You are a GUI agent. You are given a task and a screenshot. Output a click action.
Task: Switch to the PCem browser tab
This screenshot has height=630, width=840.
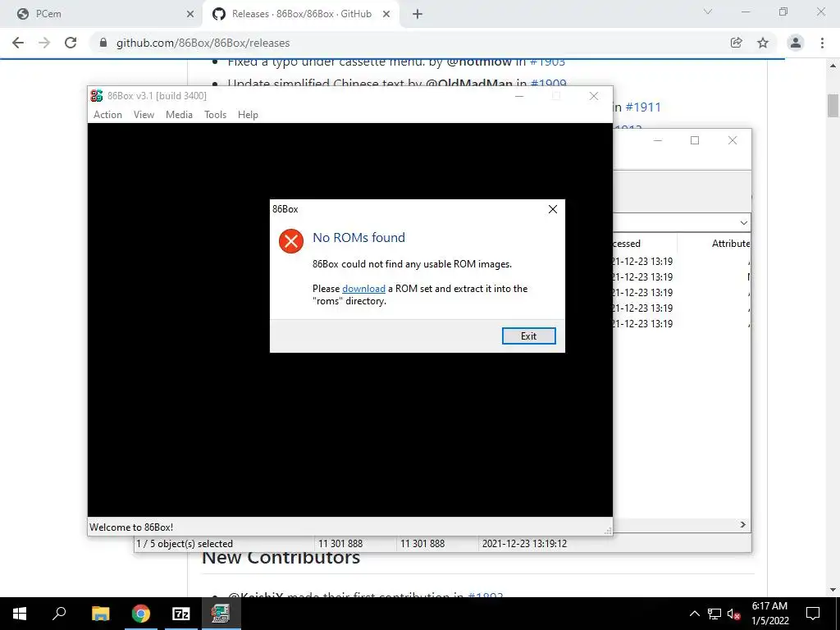[x=103, y=14]
